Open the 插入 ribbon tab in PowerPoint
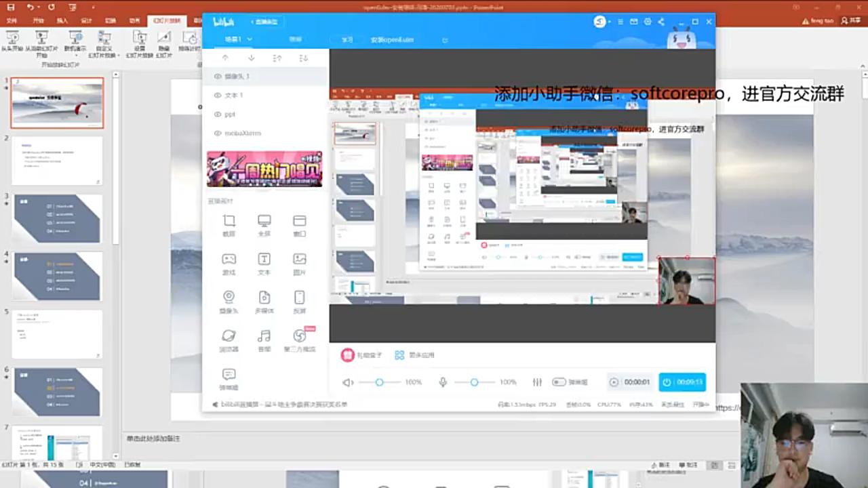The height and width of the screenshot is (488, 868). click(62, 20)
